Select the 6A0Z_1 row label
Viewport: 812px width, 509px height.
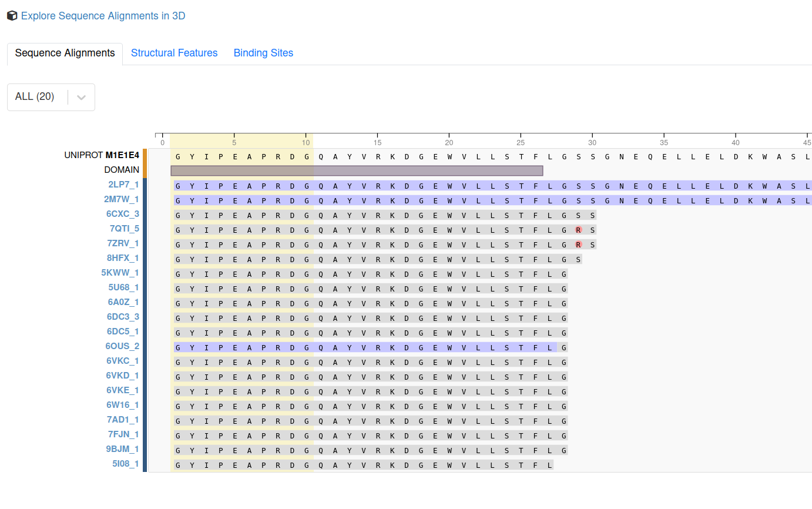123,302
